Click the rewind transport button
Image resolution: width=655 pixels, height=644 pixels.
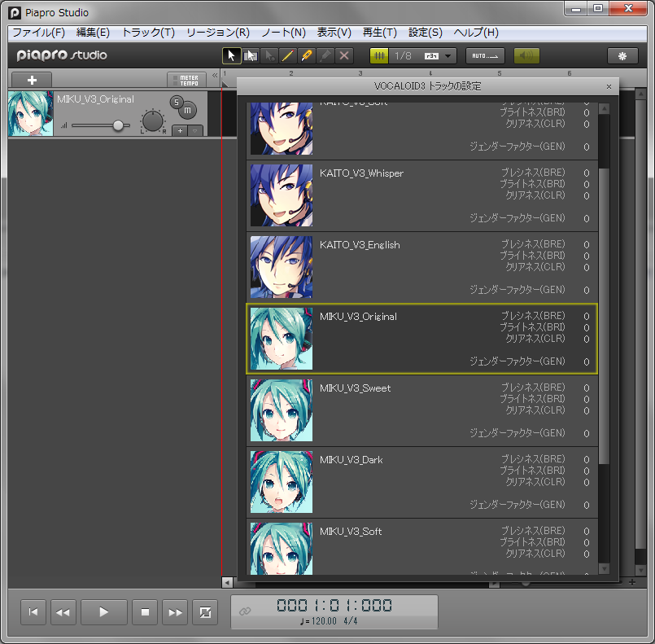coord(63,612)
